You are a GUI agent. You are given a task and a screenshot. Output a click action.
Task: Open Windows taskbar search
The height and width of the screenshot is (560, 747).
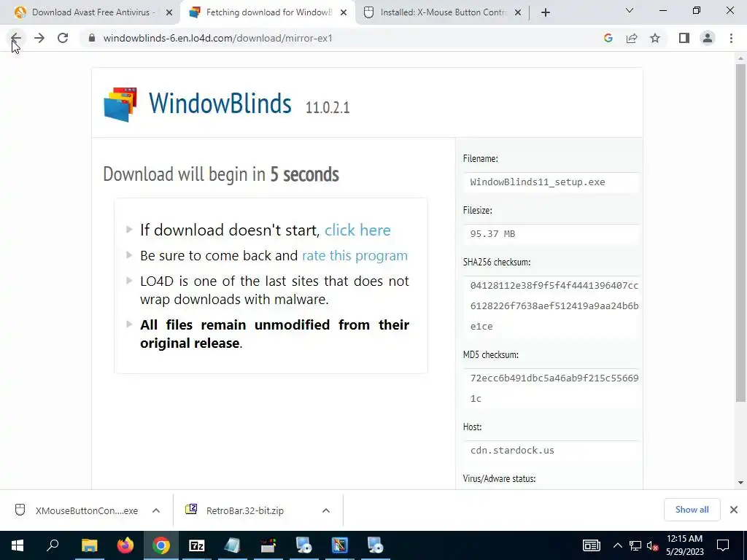click(x=53, y=545)
